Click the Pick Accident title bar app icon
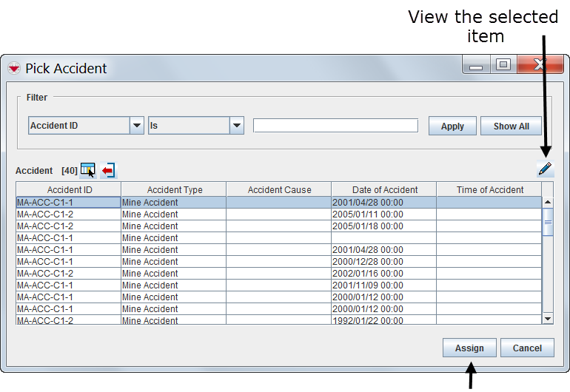Image resolution: width=570 pixels, height=392 pixels. (14, 68)
